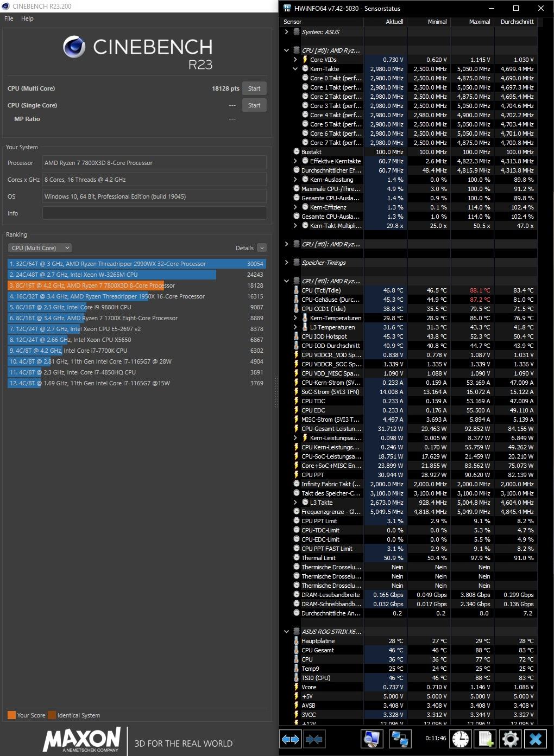Select the Ryzen 7 7800X3D ranking entry
This screenshot has height=756, width=554.
click(137, 285)
